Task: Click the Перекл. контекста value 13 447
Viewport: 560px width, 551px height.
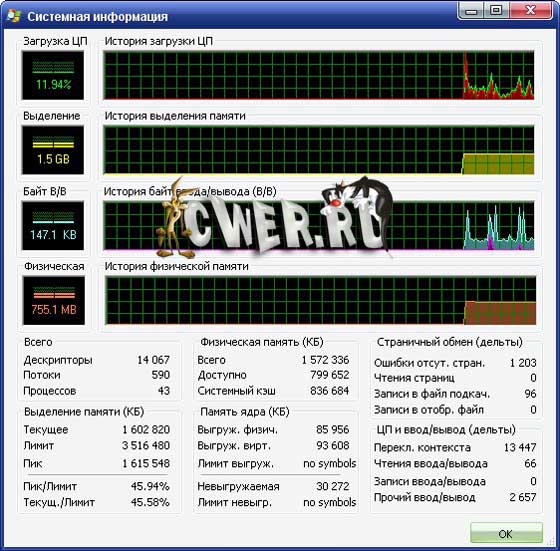Action: pyautogui.click(x=520, y=447)
